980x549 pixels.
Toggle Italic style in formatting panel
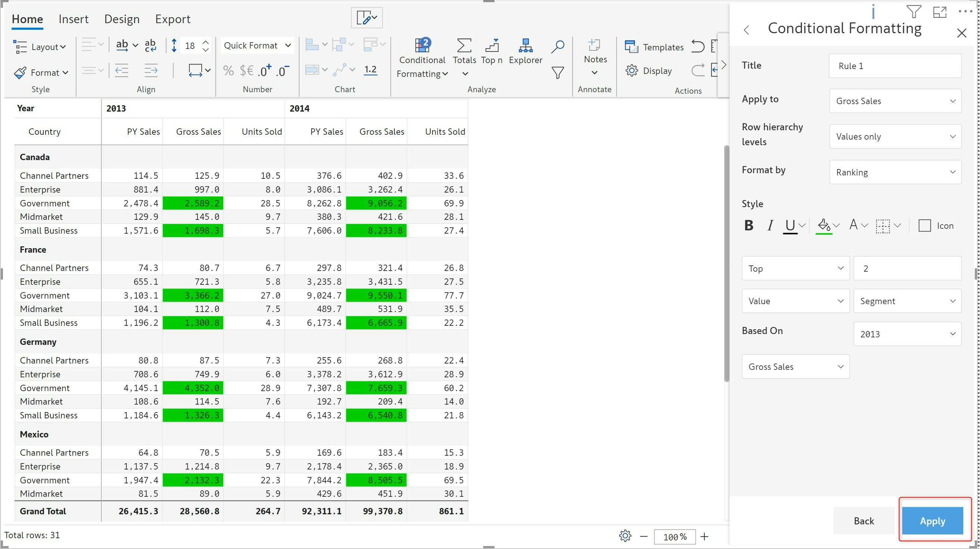point(770,225)
